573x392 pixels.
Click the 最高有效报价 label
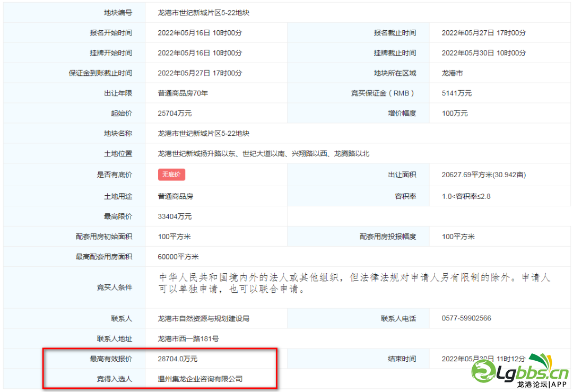111,359
